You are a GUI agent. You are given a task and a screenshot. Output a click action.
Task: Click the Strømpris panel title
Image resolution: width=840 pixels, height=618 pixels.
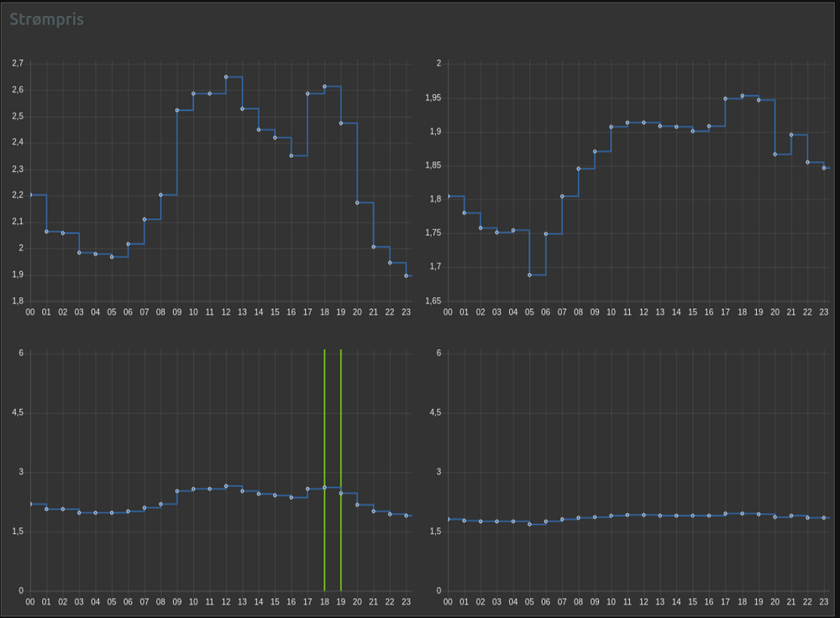(46, 19)
